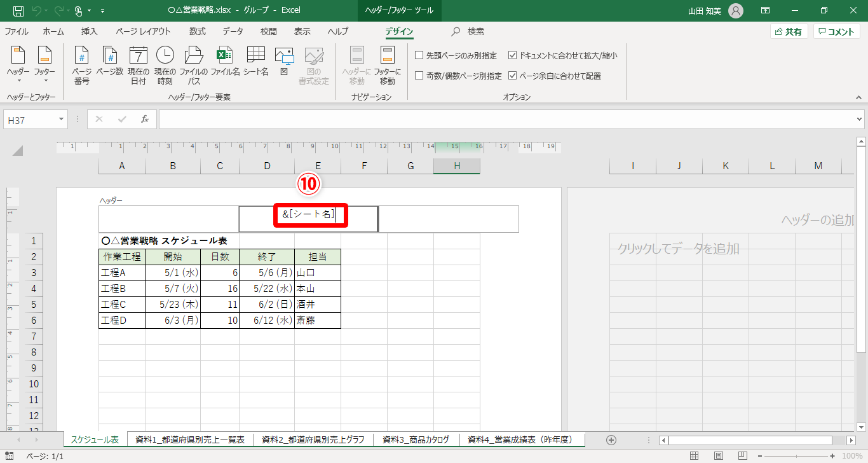
Task: Click the cell containing 斎藤
Action: tap(318, 321)
